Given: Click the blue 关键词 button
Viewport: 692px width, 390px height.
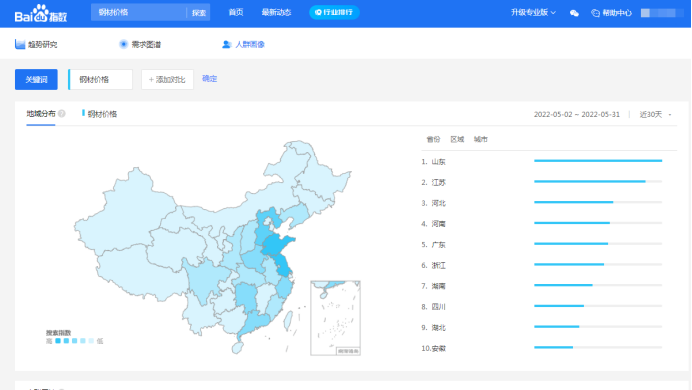Looking at the screenshot, I should [x=36, y=79].
